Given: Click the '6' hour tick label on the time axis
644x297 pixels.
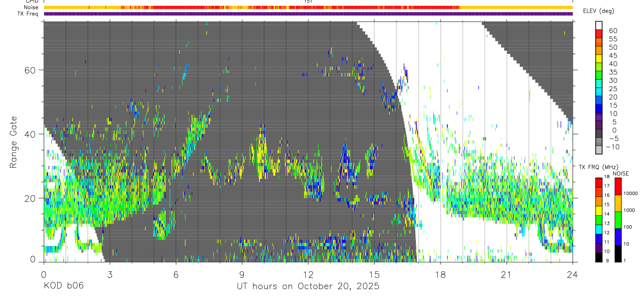Looking at the screenshot, I should 176,274.
